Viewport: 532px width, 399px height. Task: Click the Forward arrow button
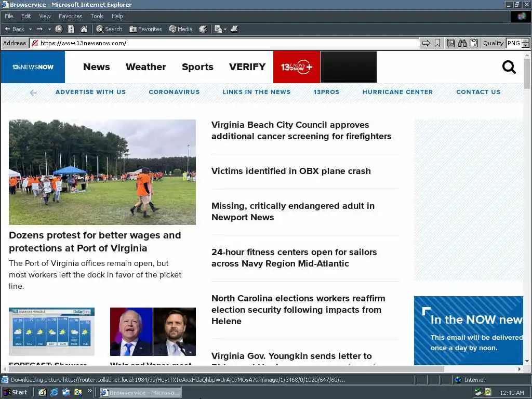(39, 29)
